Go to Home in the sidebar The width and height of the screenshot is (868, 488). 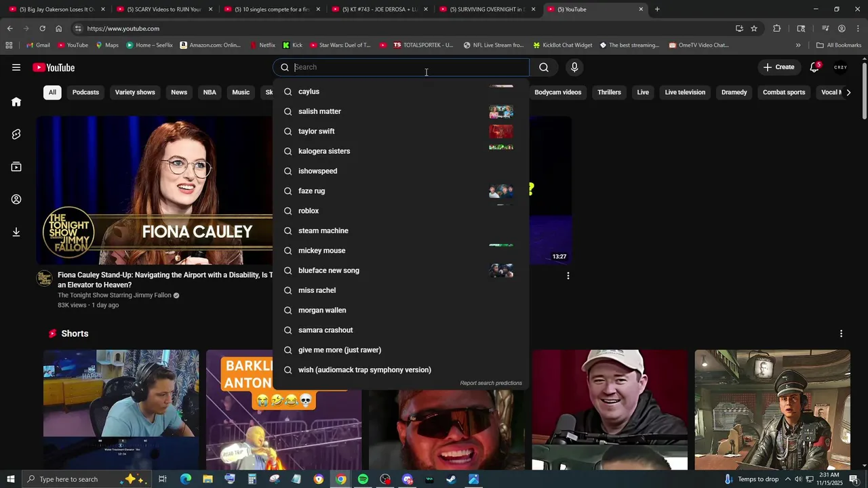coord(16,102)
